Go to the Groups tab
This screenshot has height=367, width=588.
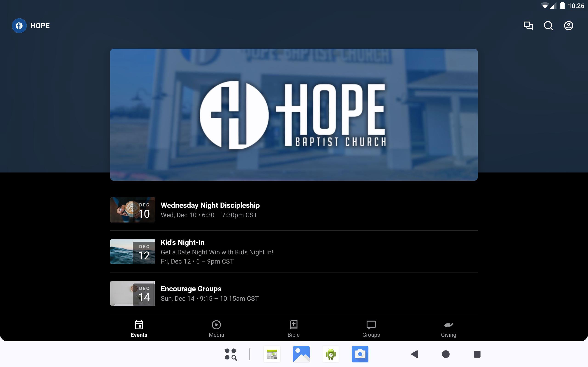pyautogui.click(x=371, y=329)
